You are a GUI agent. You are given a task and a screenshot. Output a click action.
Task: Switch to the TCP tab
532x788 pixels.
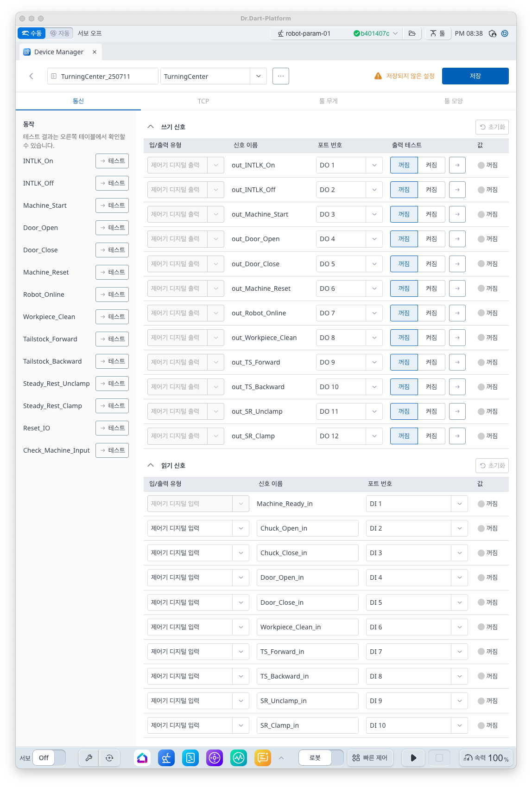pyautogui.click(x=203, y=101)
